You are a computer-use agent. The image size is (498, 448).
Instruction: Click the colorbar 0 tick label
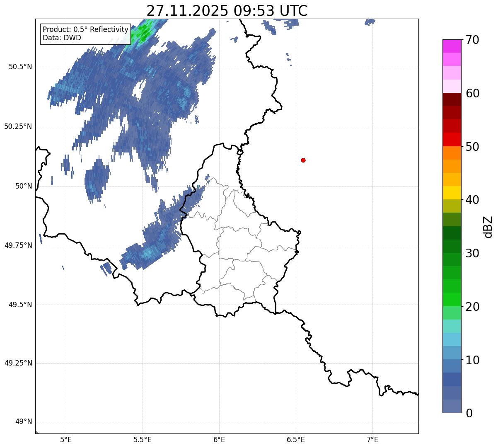click(469, 413)
